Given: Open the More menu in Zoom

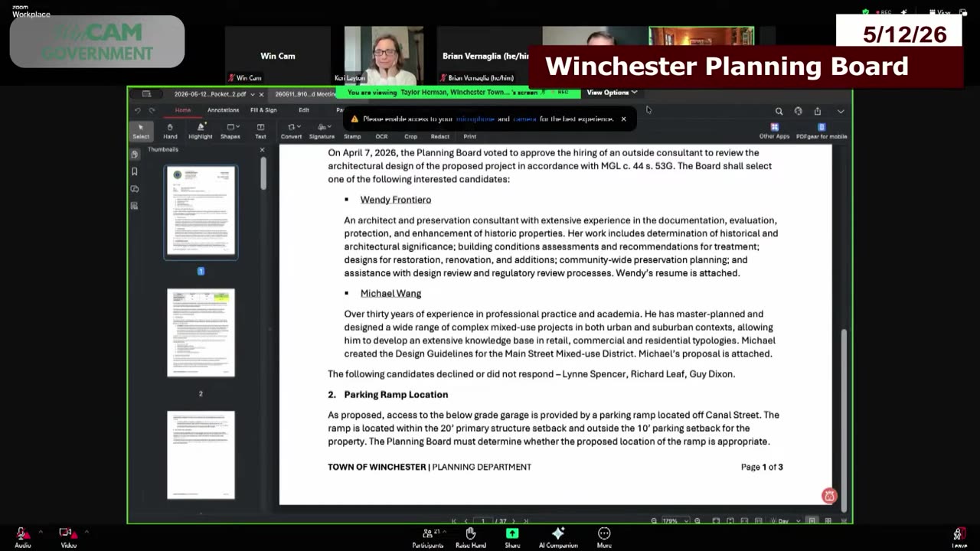Looking at the screenshot, I should click(x=604, y=538).
